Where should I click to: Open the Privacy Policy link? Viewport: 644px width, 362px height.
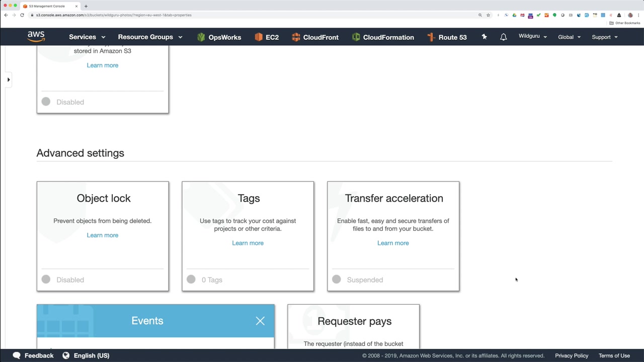click(x=572, y=355)
